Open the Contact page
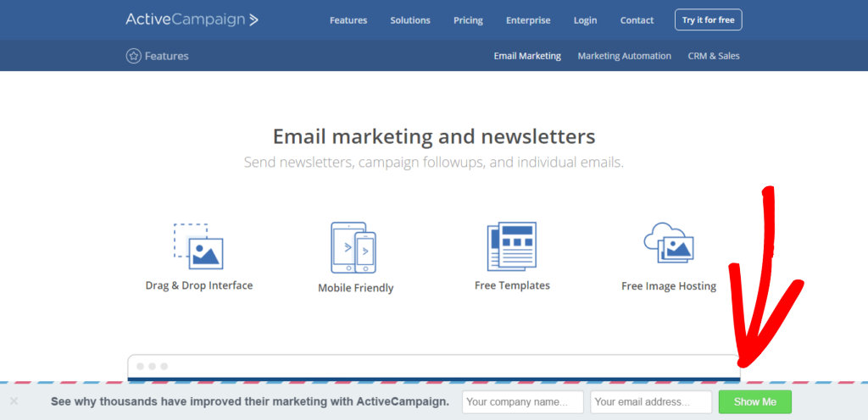The height and width of the screenshot is (420, 868). point(637,20)
